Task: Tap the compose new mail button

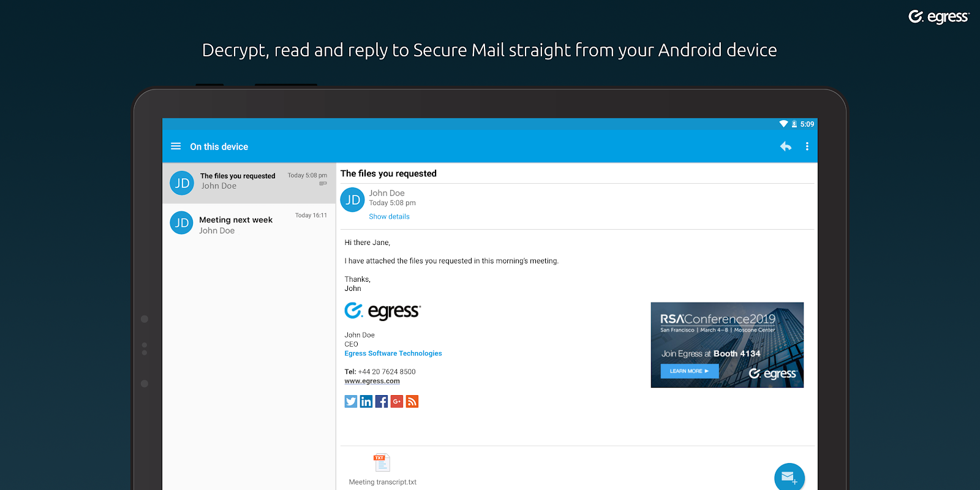Action: (789, 477)
